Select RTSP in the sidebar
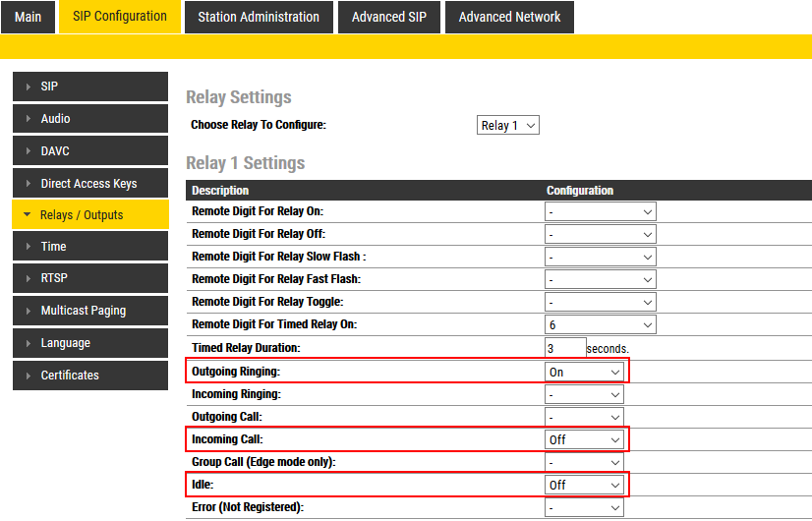 pyautogui.click(x=89, y=278)
